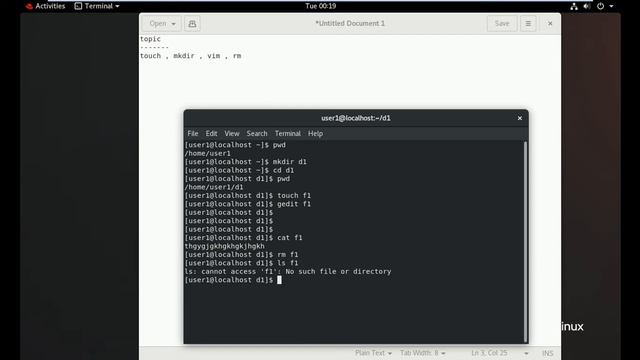The height and width of the screenshot is (360, 640).
Task: Click the 'touch f1' command line in the terminal
Action: (x=248, y=196)
